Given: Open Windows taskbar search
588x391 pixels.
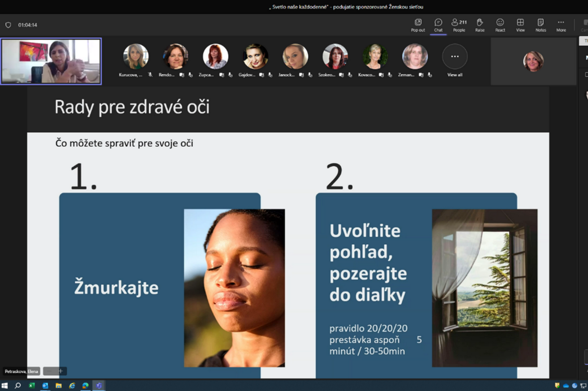Looking at the screenshot, I should [x=18, y=385].
